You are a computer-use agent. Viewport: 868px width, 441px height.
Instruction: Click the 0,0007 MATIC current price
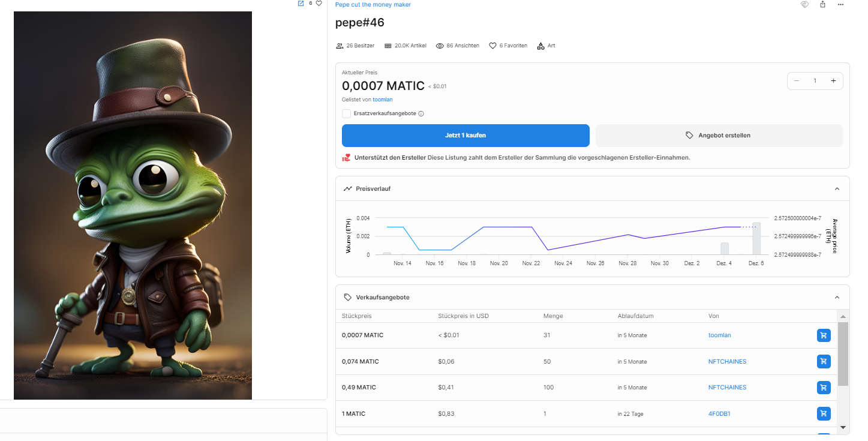pyautogui.click(x=383, y=86)
